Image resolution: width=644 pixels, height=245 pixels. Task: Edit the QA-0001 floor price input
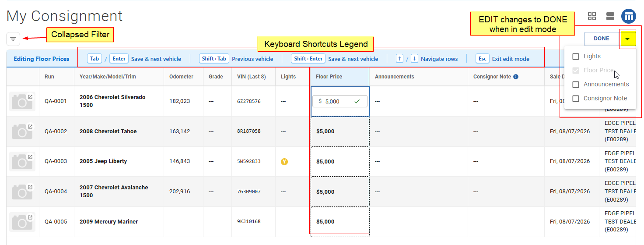click(x=339, y=101)
